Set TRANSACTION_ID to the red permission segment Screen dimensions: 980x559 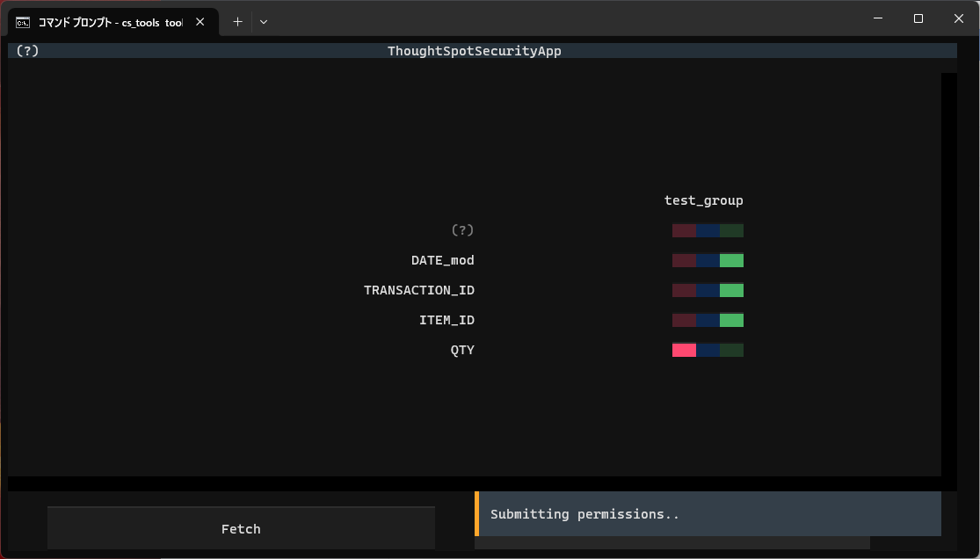[x=684, y=290]
